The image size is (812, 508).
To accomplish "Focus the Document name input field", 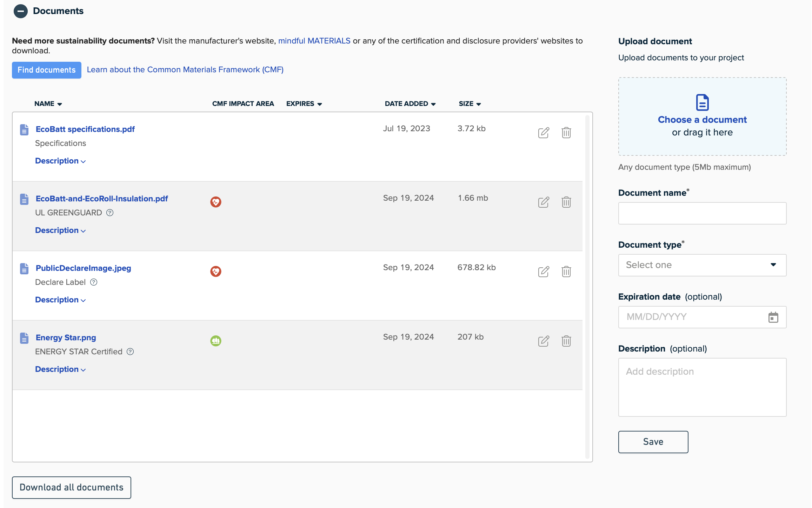I will (x=703, y=213).
